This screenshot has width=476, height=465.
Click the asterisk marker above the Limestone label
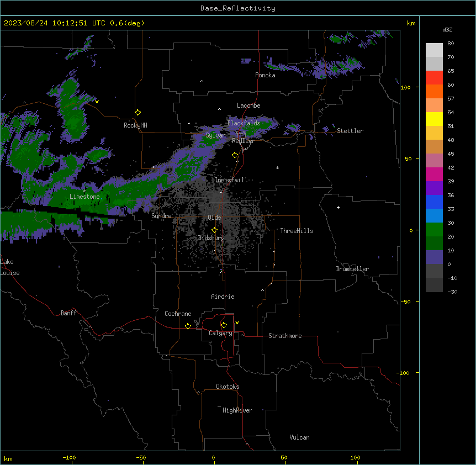(x=84, y=191)
